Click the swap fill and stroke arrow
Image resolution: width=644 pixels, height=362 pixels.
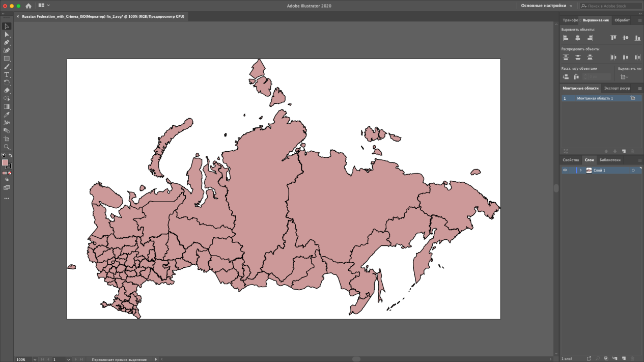click(x=10, y=155)
